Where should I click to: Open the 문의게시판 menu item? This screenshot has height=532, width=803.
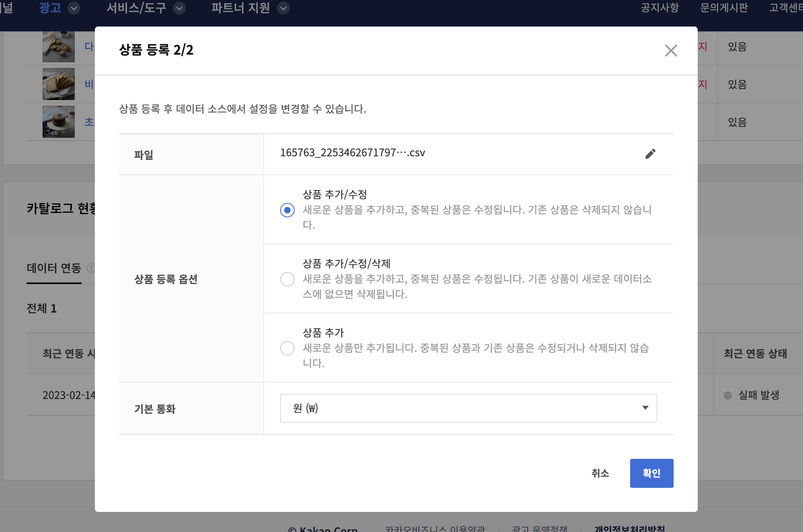click(724, 8)
